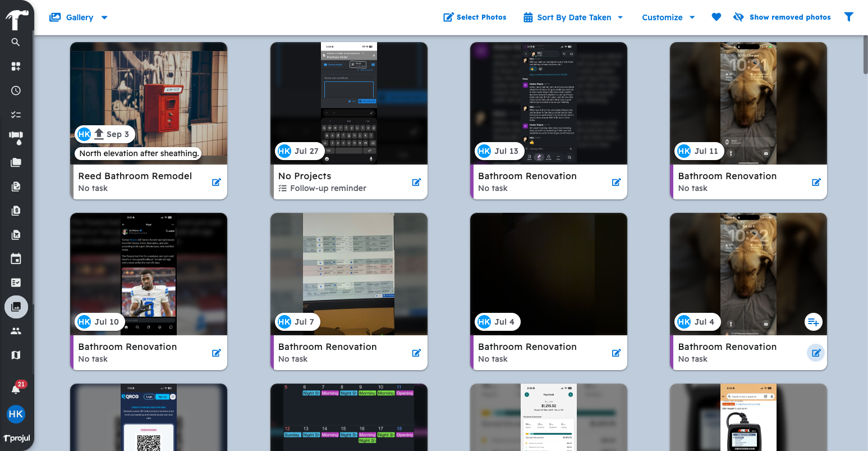Open notifications bell with 21 badge
Image resolution: width=868 pixels, height=451 pixels.
click(16, 388)
